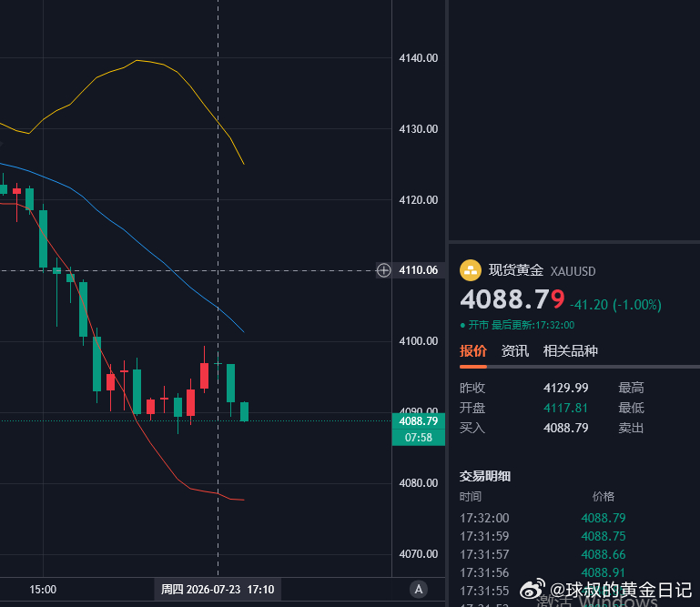This screenshot has width=700, height=607.
Task: Click the 最高 label
Action: click(x=631, y=388)
